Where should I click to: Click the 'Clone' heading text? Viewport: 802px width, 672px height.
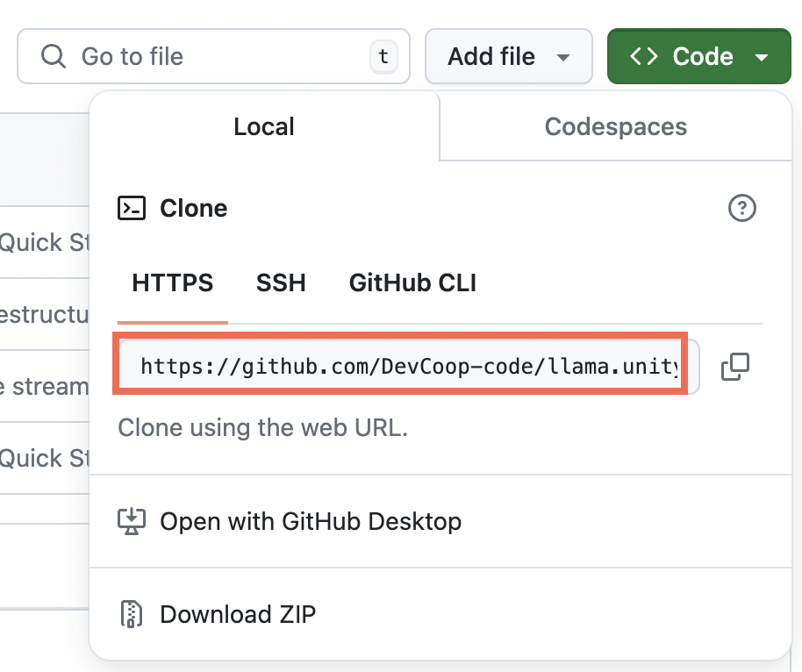click(x=193, y=208)
